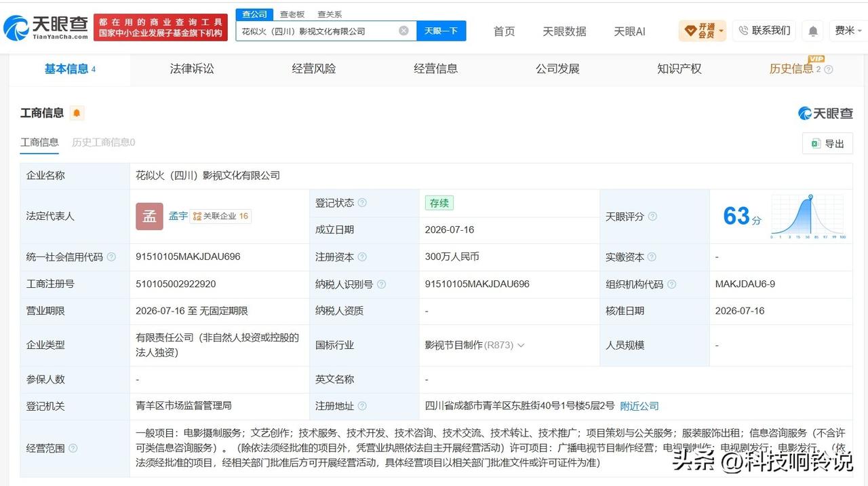Click help icon beside 统一社会信用代码
This screenshot has width=868, height=486.
tap(111, 257)
